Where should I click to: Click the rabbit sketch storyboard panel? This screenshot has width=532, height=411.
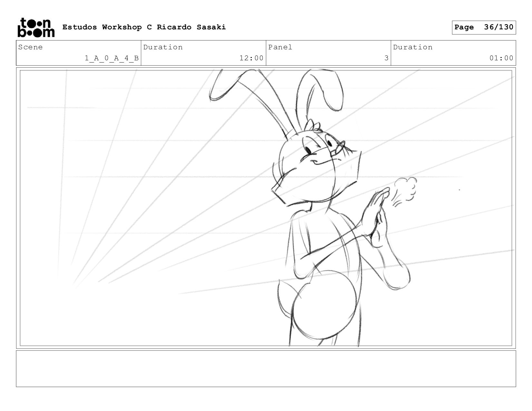(x=266, y=208)
